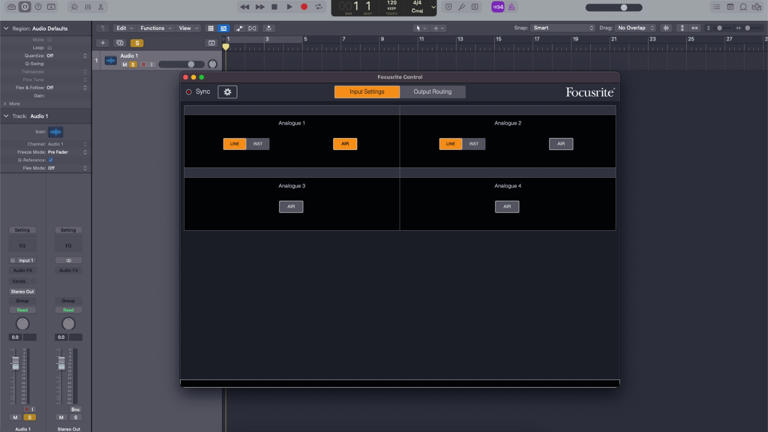This screenshot has height=432, width=768.
Task: Click the Audio 1 track waveform icon
Action: point(111,61)
